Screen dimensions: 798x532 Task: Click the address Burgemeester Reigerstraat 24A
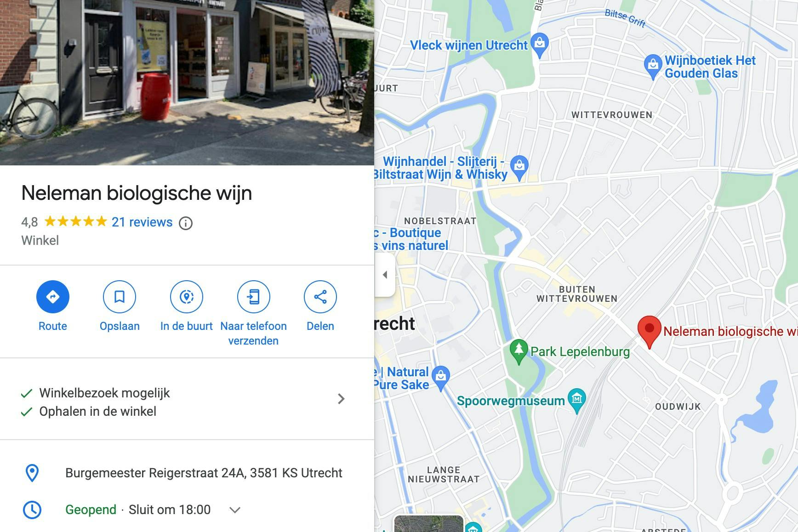click(x=204, y=473)
